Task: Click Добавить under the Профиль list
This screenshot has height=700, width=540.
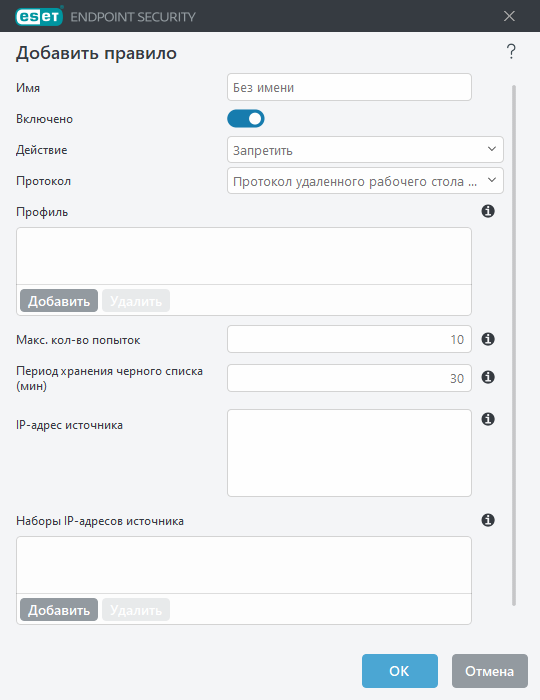Action: [x=59, y=300]
